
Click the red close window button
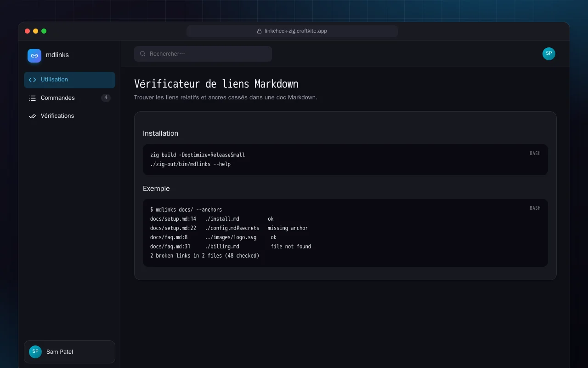(x=28, y=31)
